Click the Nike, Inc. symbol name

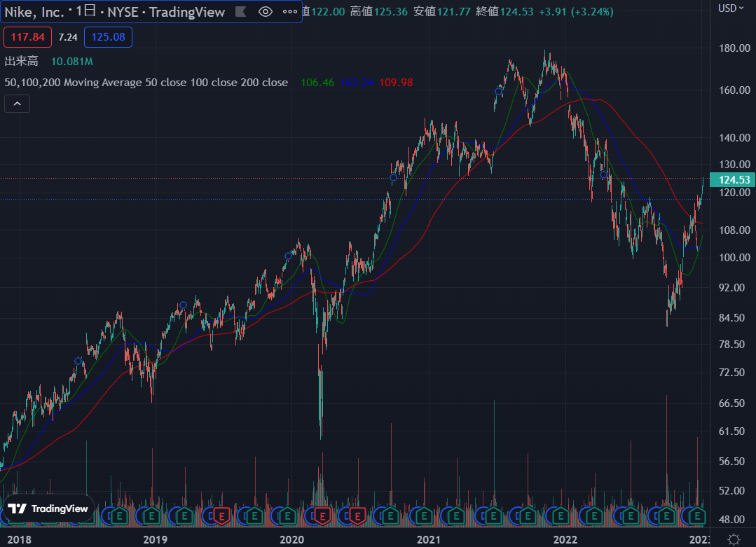tap(34, 12)
